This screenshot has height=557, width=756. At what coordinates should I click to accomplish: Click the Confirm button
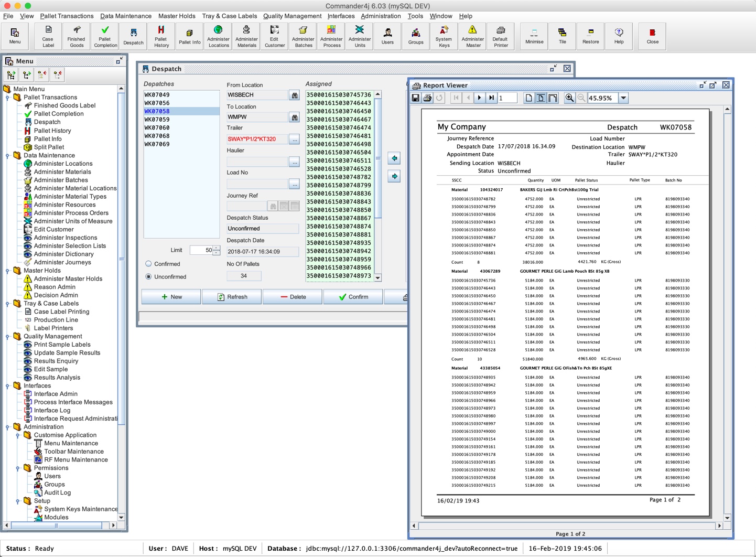pos(353,297)
